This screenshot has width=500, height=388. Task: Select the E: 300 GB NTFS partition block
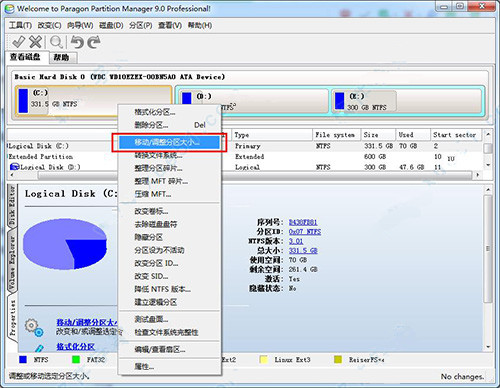[x=407, y=101]
